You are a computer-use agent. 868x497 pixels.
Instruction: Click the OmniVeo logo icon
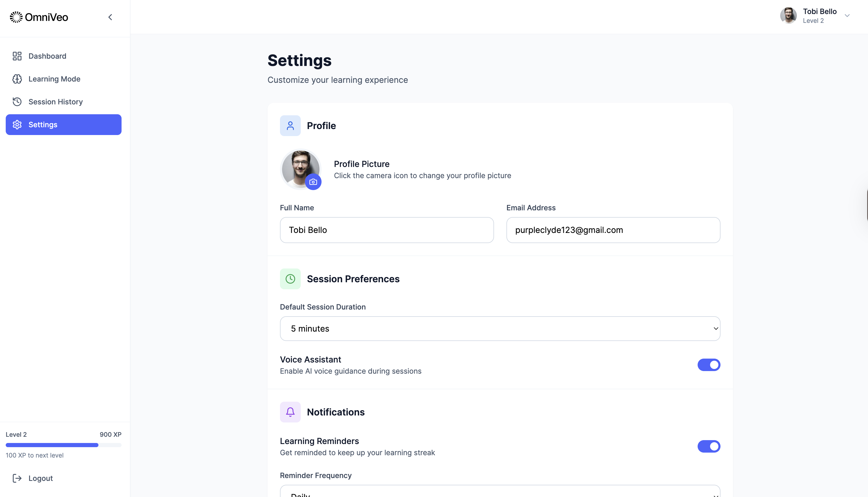[x=16, y=17]
